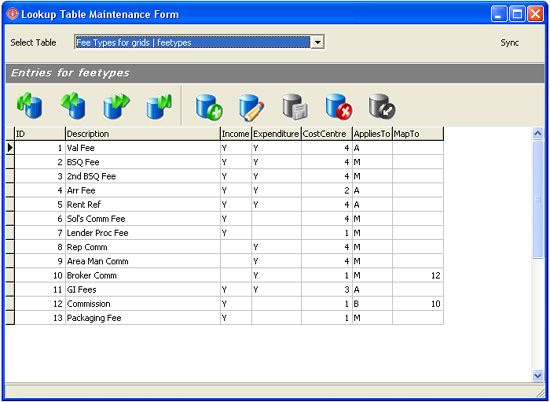Image resolution: width=550 pixels, height=402 pixels.
Task: Open the Select Table dropdown arrow
Action: tap(317, 42)
